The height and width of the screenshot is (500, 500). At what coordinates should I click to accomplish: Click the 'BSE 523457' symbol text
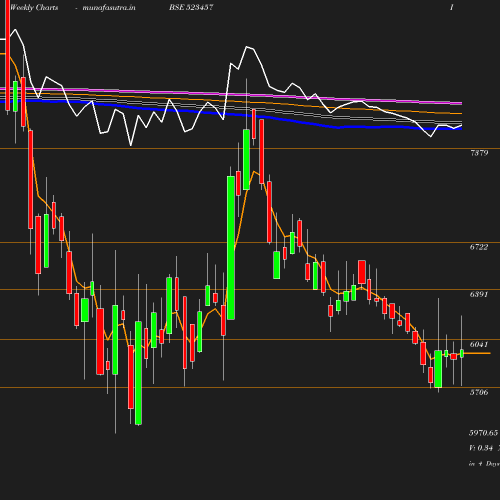(x=191, y=7)
